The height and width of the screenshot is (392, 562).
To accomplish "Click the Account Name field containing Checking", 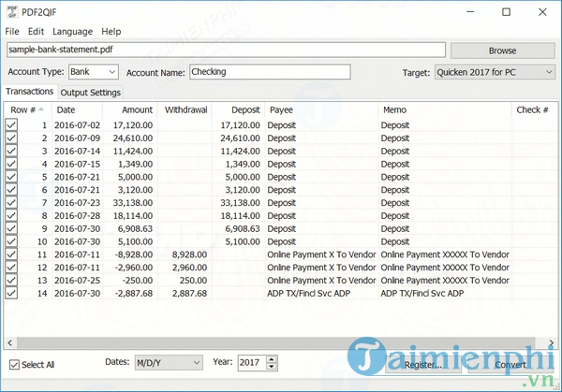I will click(270, 72).
